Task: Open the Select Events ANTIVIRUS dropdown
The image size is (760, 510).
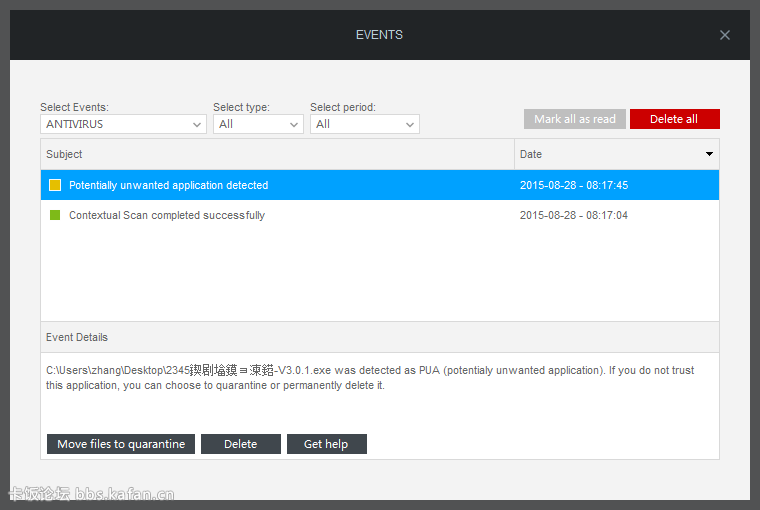Action: tap(123, 124)
